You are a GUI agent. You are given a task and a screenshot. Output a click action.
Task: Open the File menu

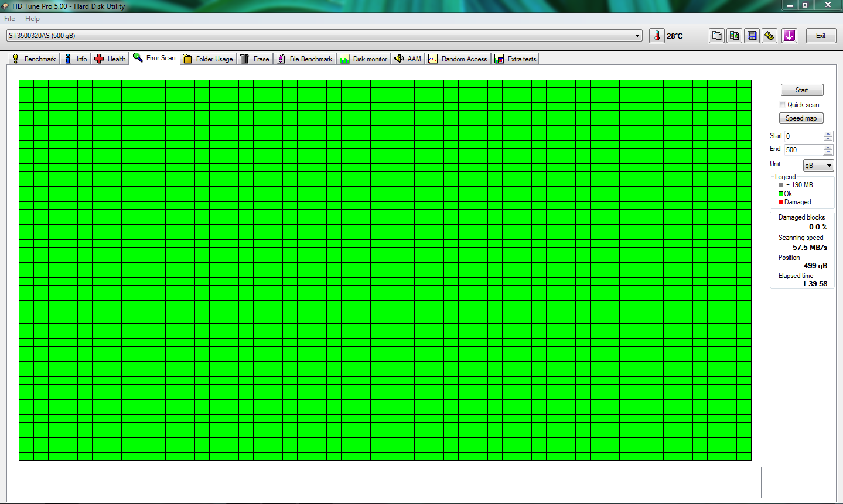coord(9,19)
